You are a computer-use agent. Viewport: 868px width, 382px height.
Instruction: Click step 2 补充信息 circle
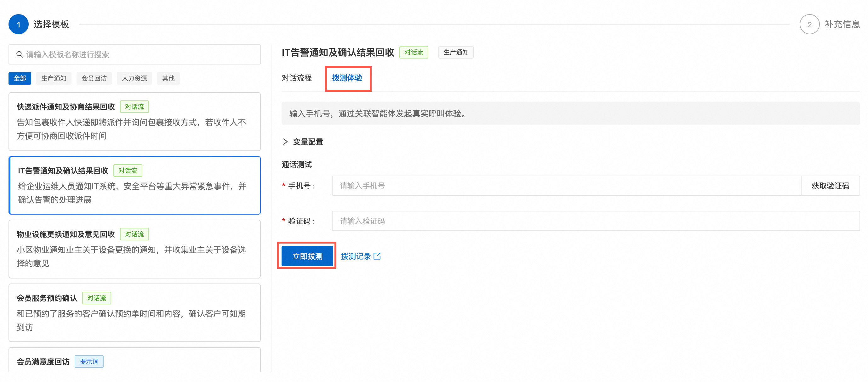tap(809, 24)
